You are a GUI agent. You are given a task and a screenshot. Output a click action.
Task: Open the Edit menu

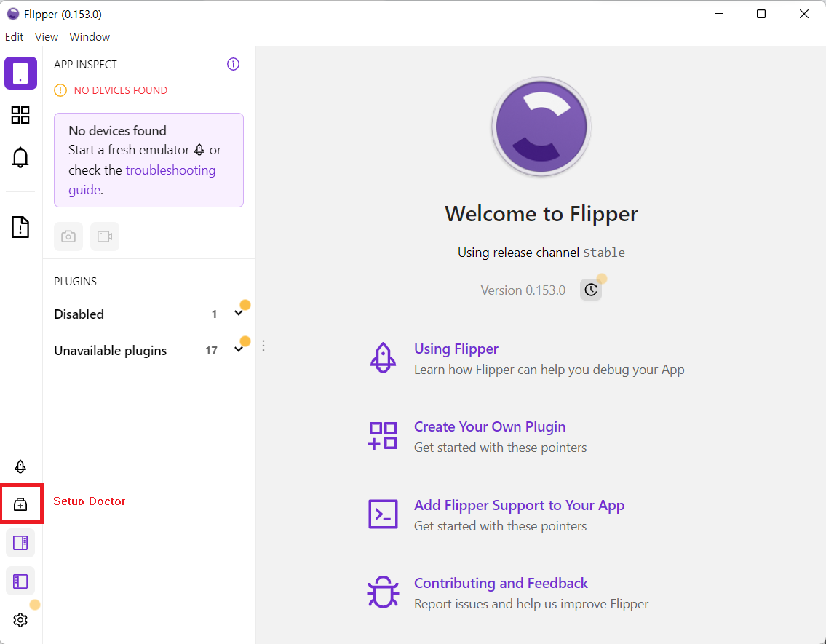[14, 36]
